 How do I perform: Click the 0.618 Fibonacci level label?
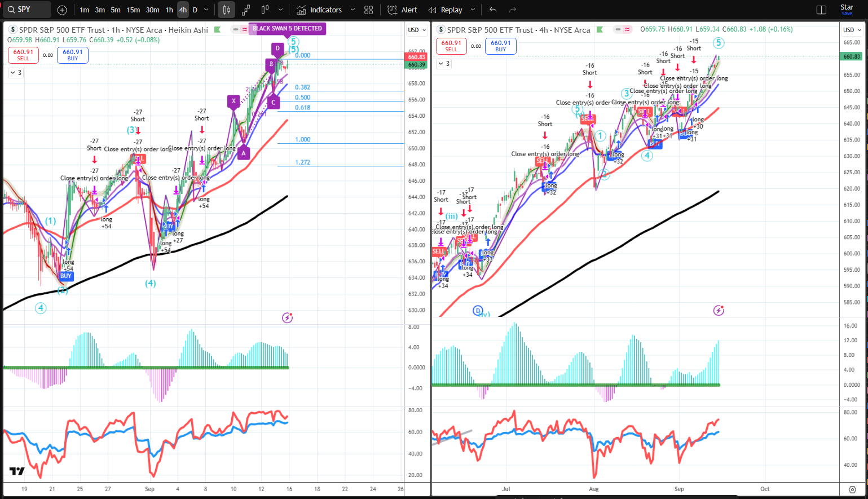tap(302, 107)
